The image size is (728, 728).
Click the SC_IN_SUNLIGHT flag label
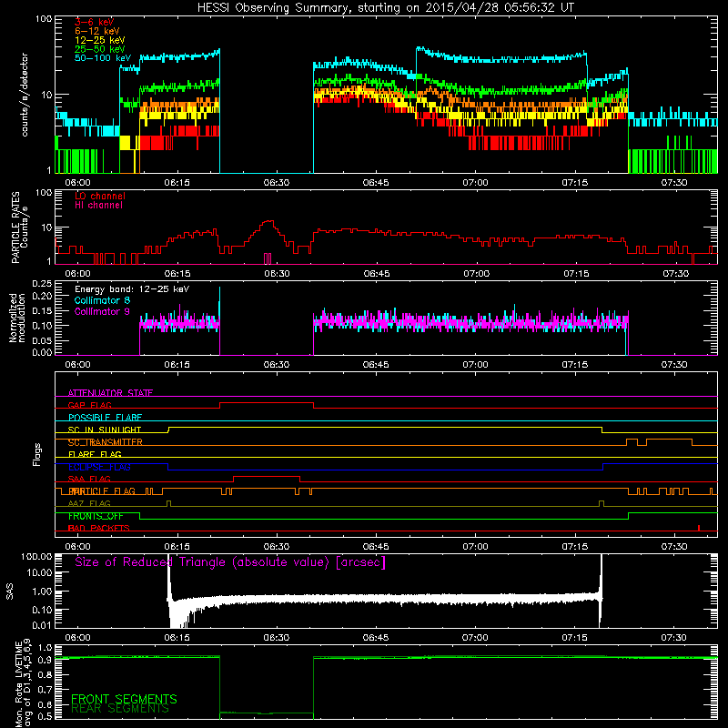[105, 430]
